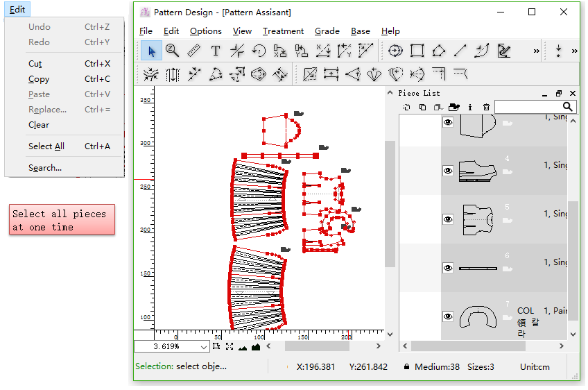Select the polygon piece tool

click(x=438, y=51)
